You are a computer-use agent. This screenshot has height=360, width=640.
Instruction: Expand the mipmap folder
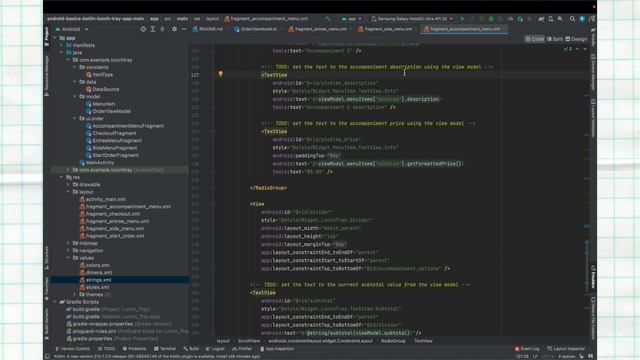[x=68, y=243]
